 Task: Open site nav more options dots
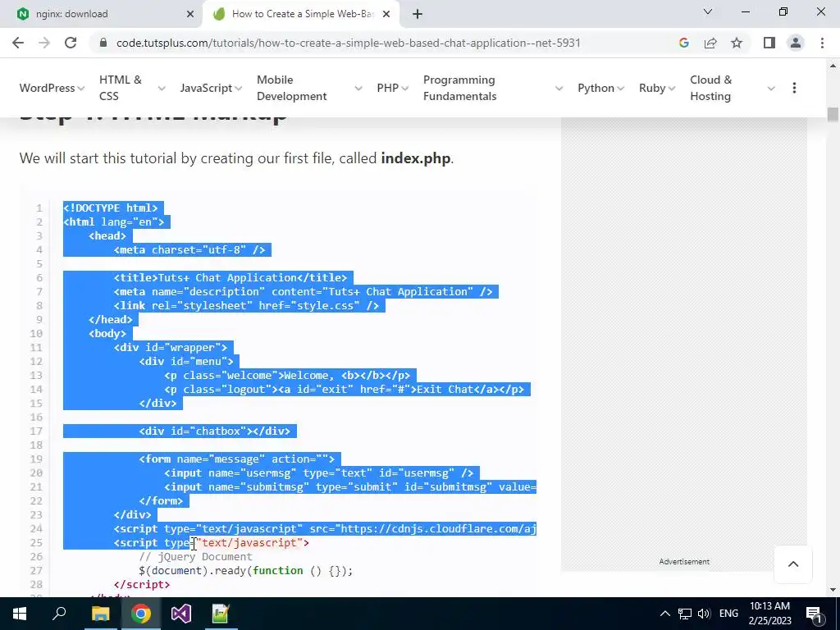coord(794,88)
